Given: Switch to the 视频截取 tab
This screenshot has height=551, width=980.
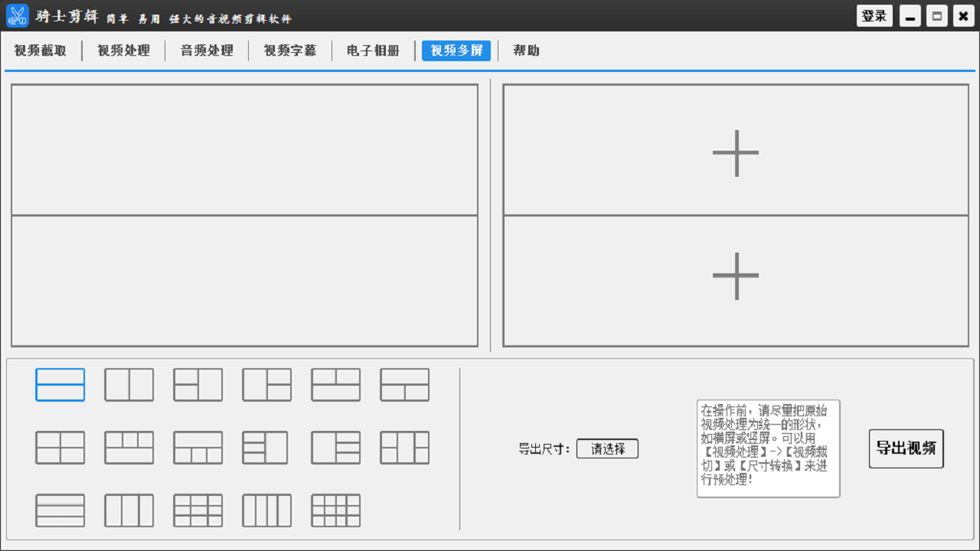Looking at the screenshot, I should click(x=41, y=51).
